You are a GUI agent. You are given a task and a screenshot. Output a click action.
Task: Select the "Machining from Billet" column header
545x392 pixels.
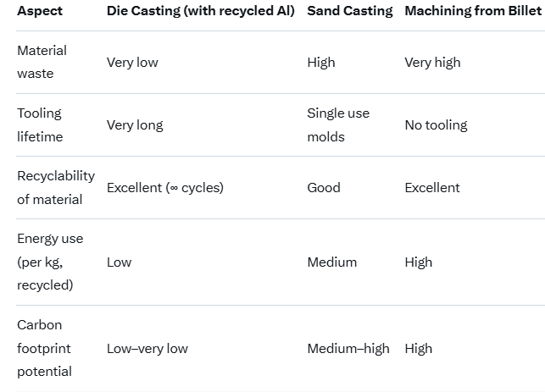[472, 11]
